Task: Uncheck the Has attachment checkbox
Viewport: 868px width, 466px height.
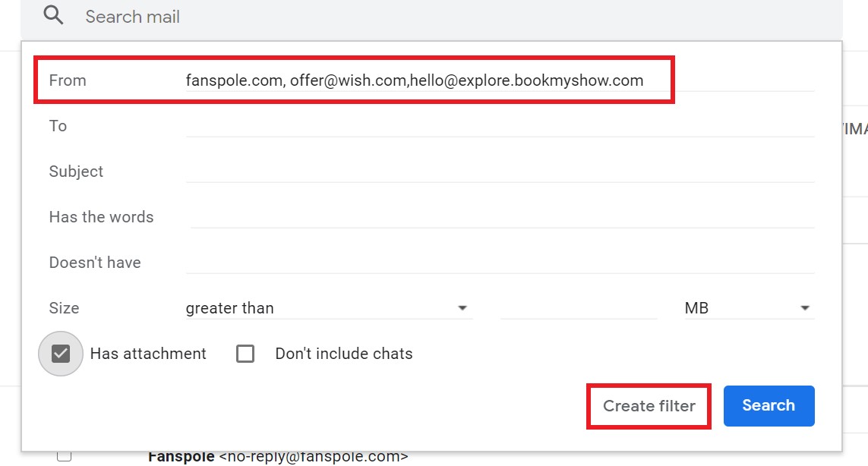Action: pos(61,354)
